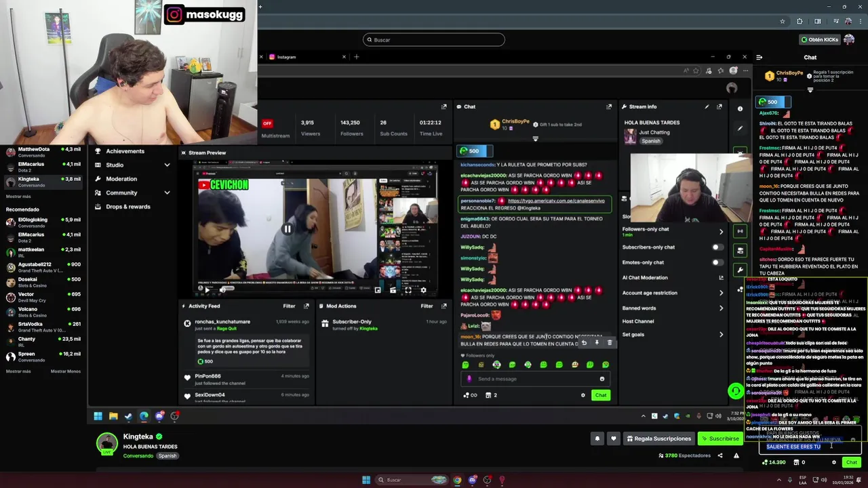
Task: Expand the Studio section chevron
Action: click(167, 165)
